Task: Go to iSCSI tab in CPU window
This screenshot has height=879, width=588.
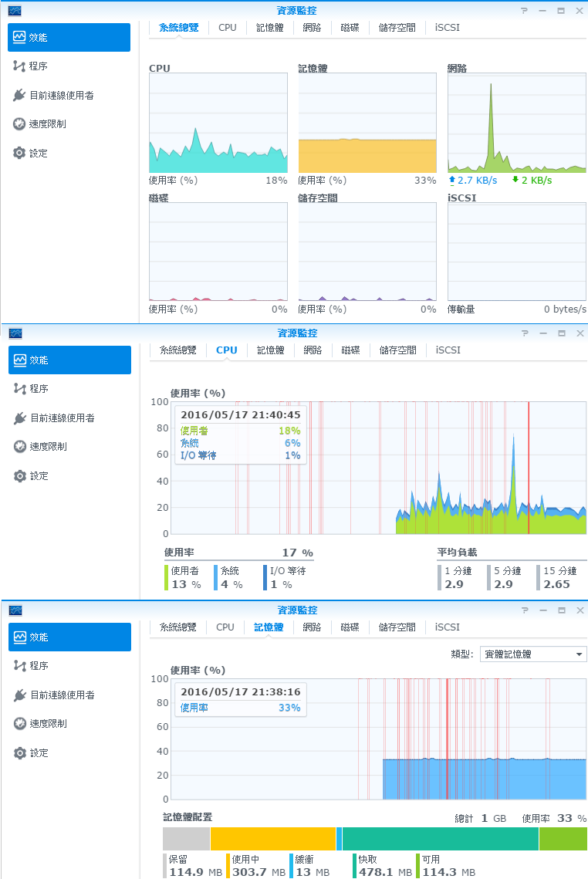Action: 448,350
